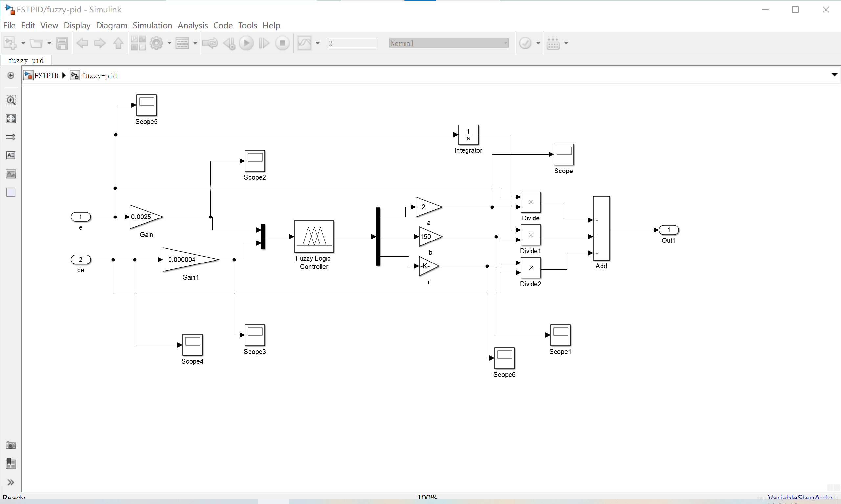Click the simulation stop time field
841x504 pixels.
352,43
